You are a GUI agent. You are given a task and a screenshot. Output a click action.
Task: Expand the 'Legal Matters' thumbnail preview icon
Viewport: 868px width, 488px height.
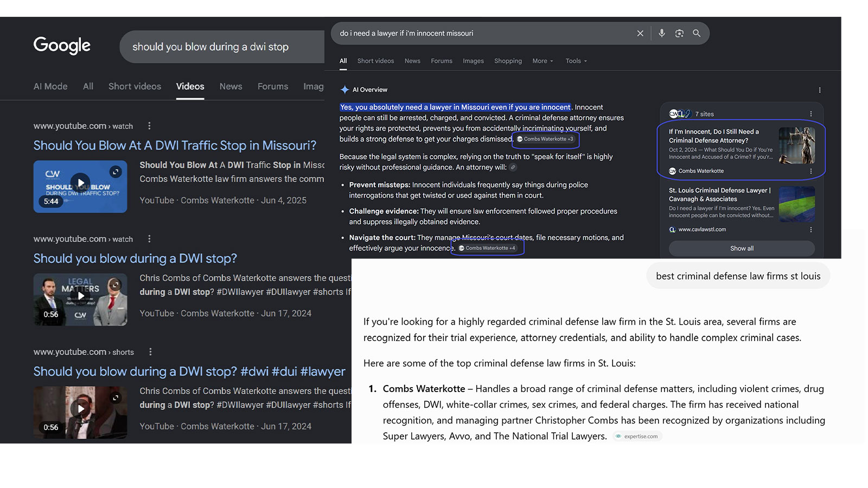click(116, 285)
